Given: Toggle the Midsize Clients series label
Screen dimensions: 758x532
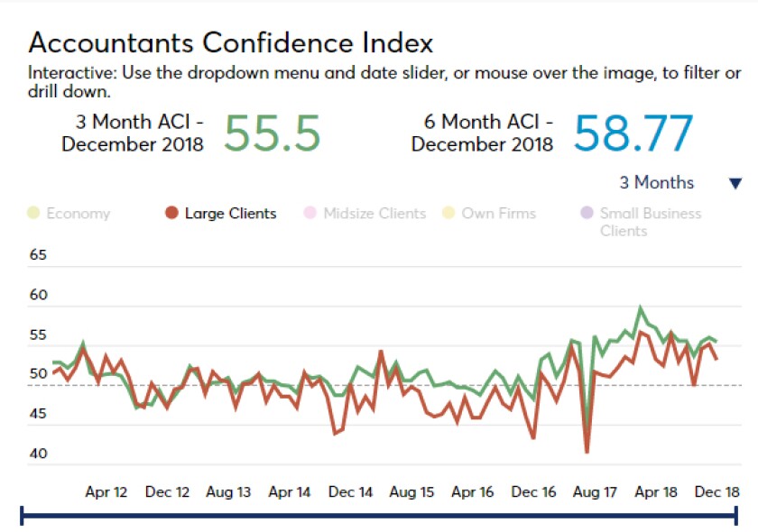Looking at the screenshot, I should pyautogui.click(x=374, y=214).
